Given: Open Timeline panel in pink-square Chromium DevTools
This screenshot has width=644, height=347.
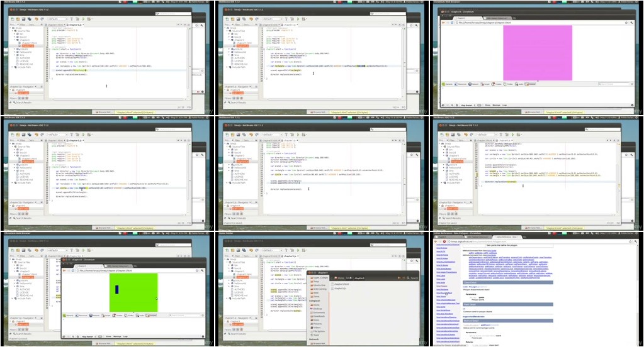Looking at the screenshot, I should (x=496, y=84).
